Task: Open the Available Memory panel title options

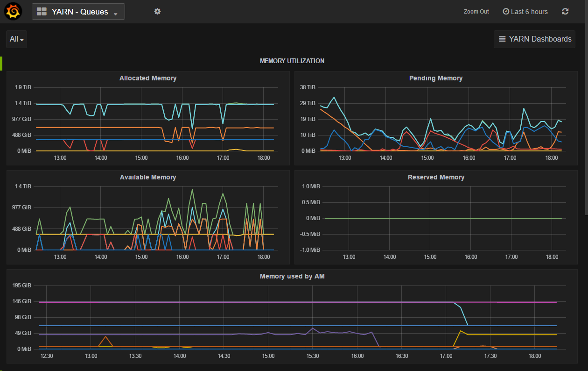Action: [148, 177]
